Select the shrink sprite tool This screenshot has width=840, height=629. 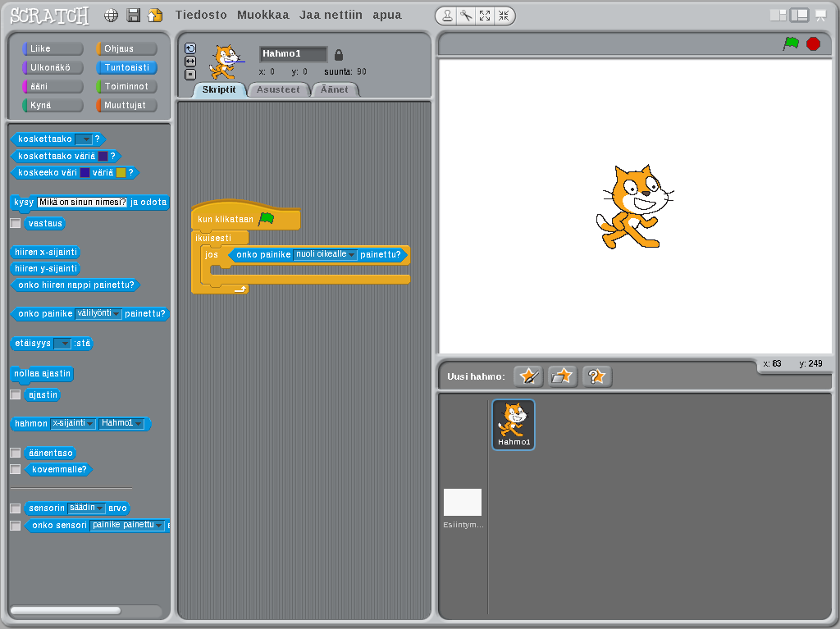[x=504, y=16]
